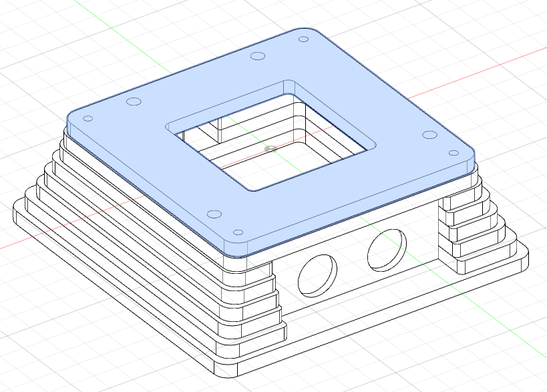The image size is (547, 392).
Task: Select the left round hole on the front wall
Action: tap(316, 274)
